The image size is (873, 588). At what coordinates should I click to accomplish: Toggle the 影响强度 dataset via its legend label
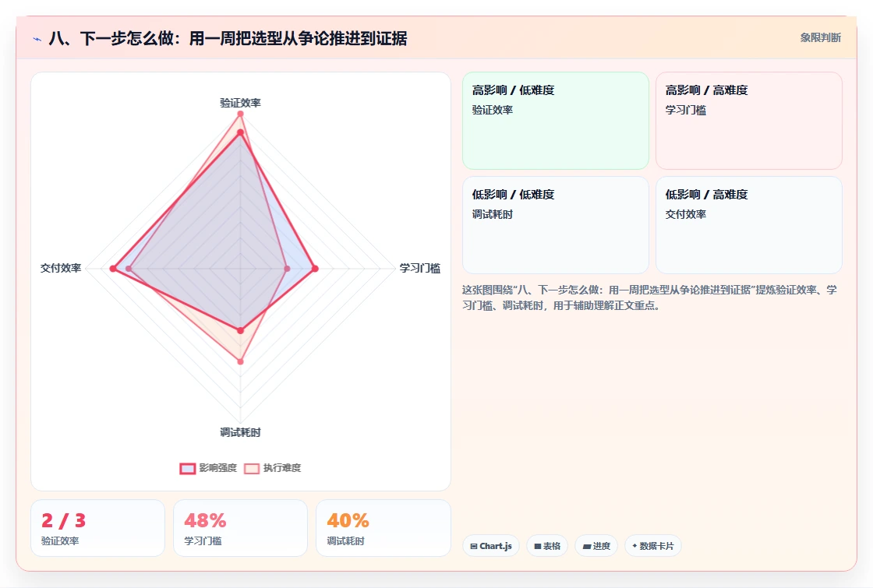(x=218, y=468)
